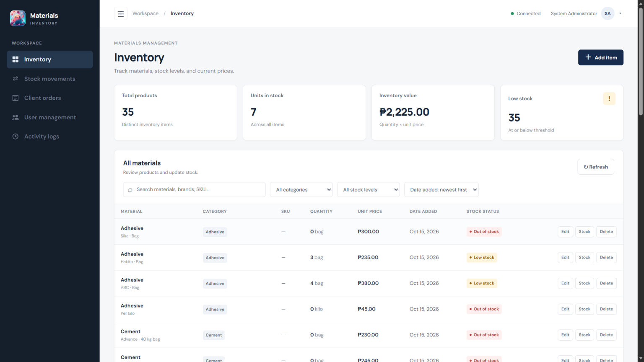
Task: Delete the Advance 40 kg cement row
Action: [x=606, y=335]
